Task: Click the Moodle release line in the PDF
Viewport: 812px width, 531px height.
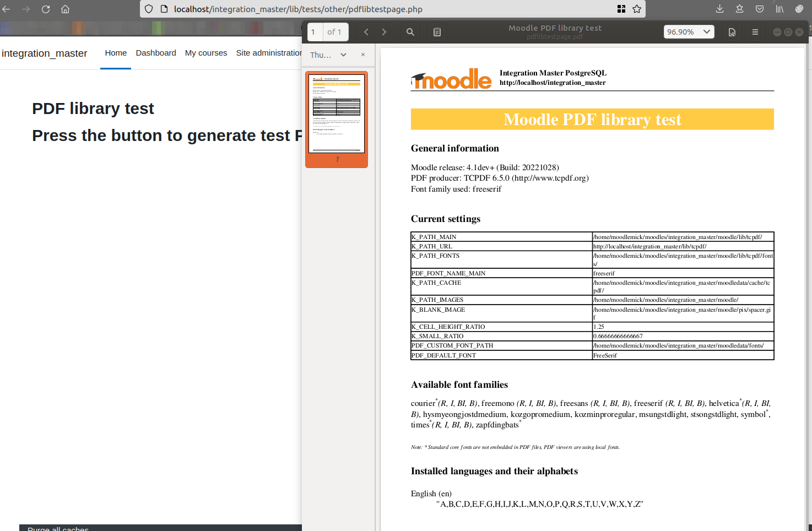Action: [x=485, y=167]
